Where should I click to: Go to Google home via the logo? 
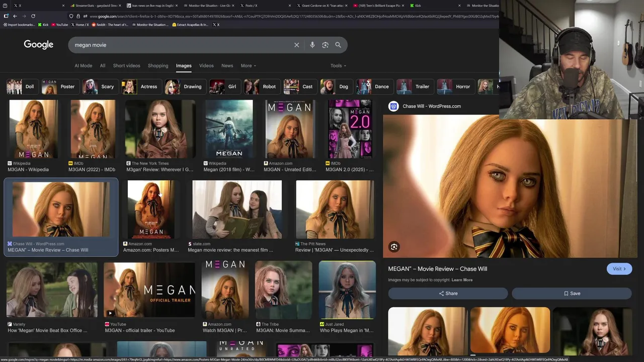click(x=39, y=45)
